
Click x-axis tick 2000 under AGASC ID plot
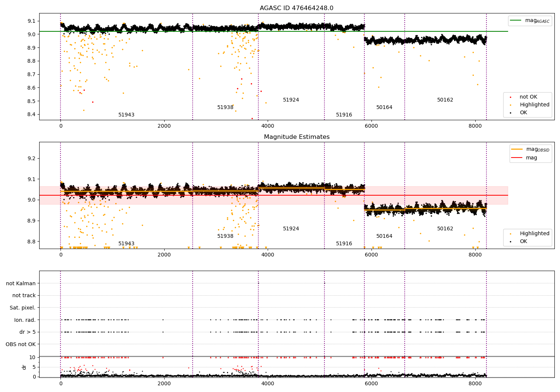pos(164,126)
